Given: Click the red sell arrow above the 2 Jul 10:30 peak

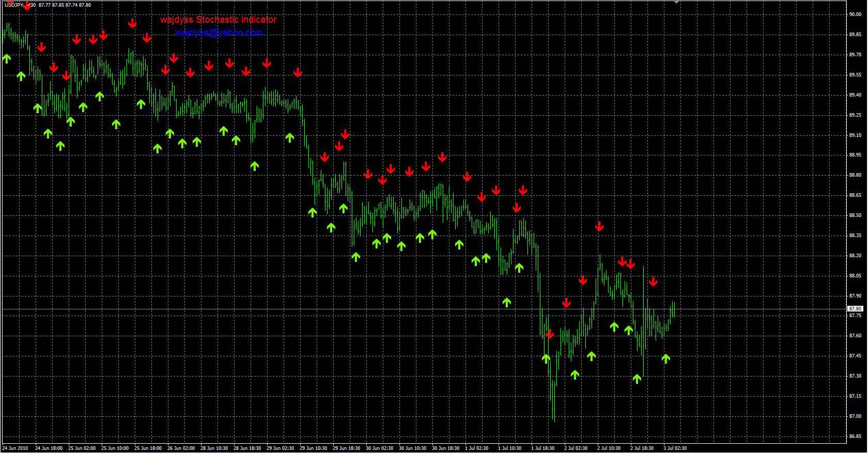Looking at the screenshot, I should click(599, 226).
